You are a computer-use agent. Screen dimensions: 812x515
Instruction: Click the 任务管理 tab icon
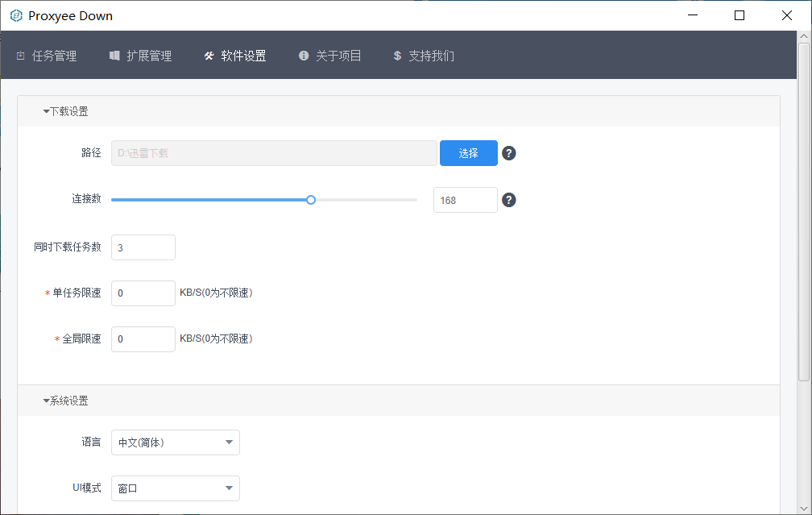pyautogui.click(x=21, y=56)
